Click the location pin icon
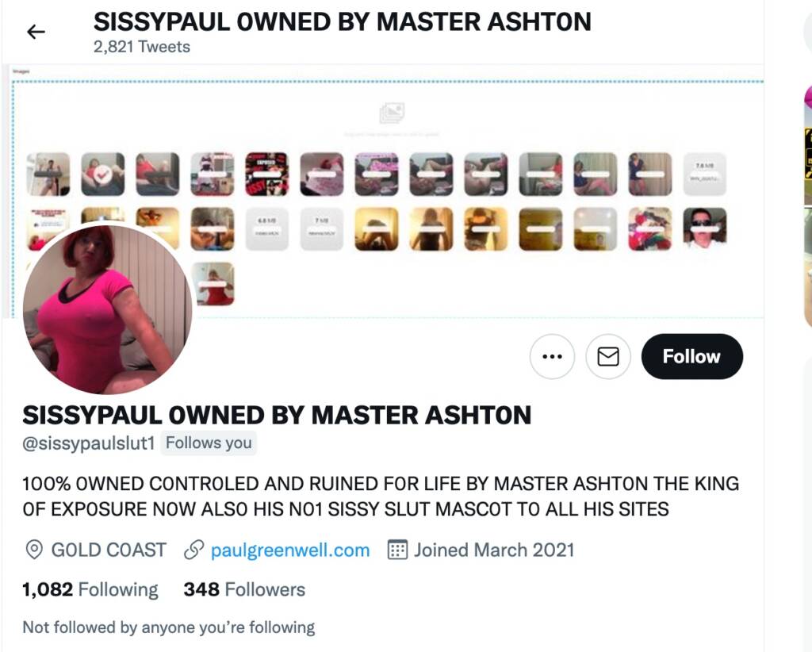Viewport: 812px width, 652px height. (x=34, y=550)
